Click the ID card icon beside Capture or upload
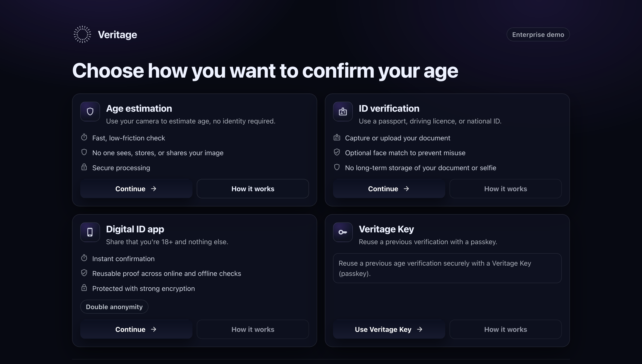 [337, 137]
